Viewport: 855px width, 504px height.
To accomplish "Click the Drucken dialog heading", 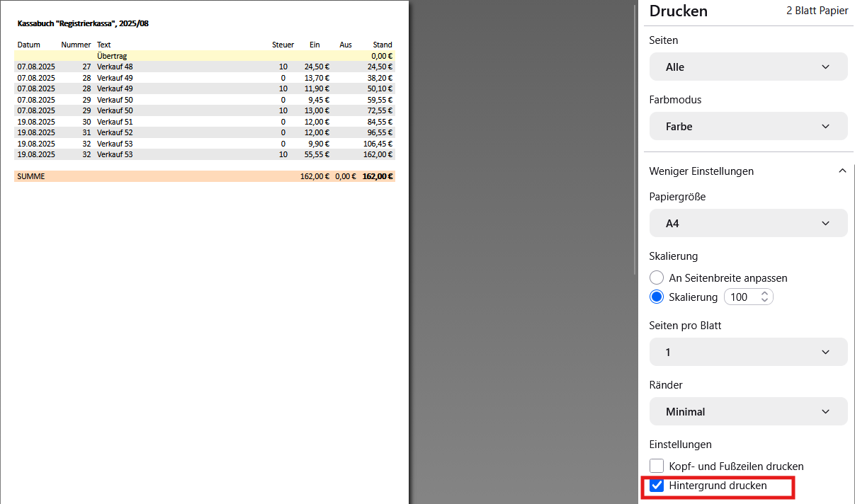I will [x=678, y=11].
